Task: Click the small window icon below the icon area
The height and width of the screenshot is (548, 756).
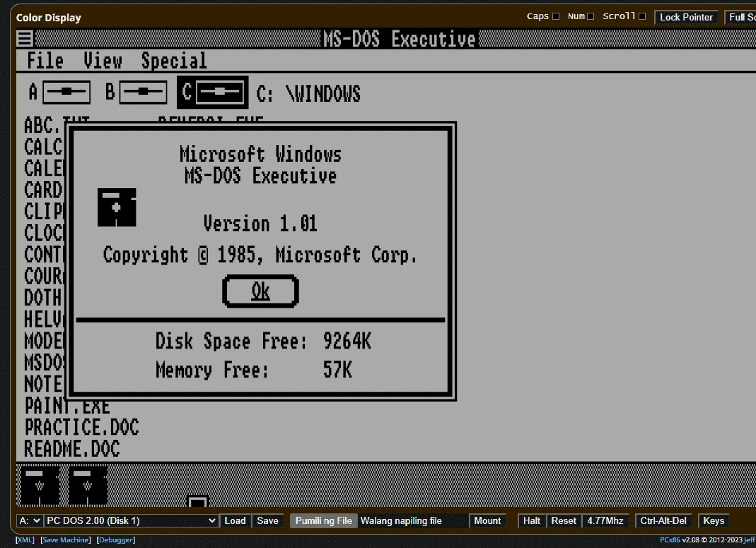Action: pos(197,502)
